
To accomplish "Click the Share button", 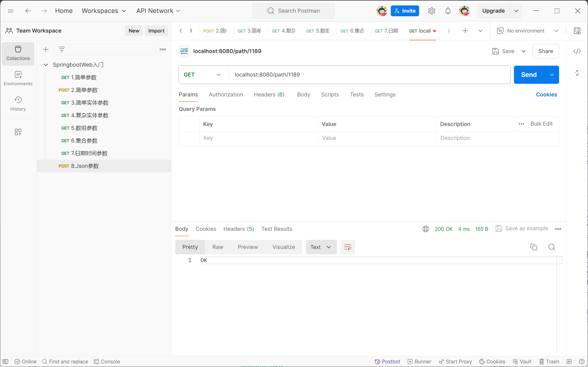I will 546,51.
